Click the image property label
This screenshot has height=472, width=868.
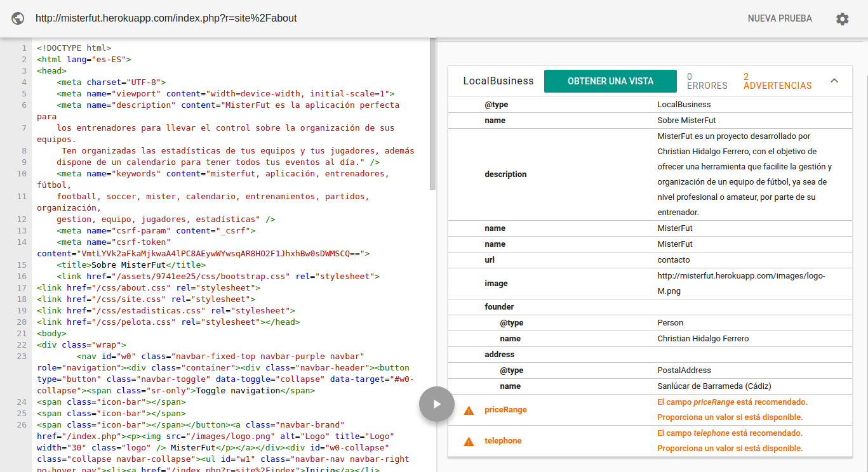(x=496, y=284)
